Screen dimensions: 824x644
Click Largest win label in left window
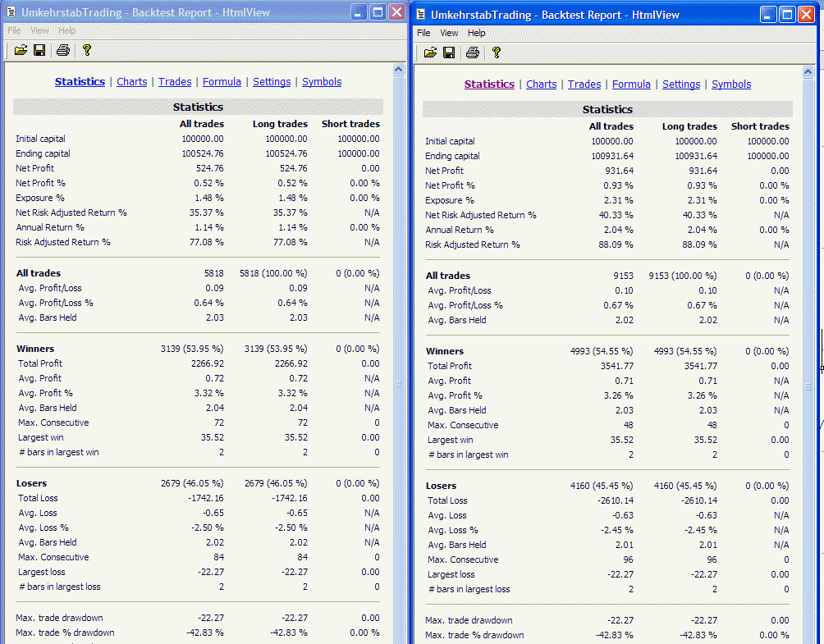coord(40,437)
